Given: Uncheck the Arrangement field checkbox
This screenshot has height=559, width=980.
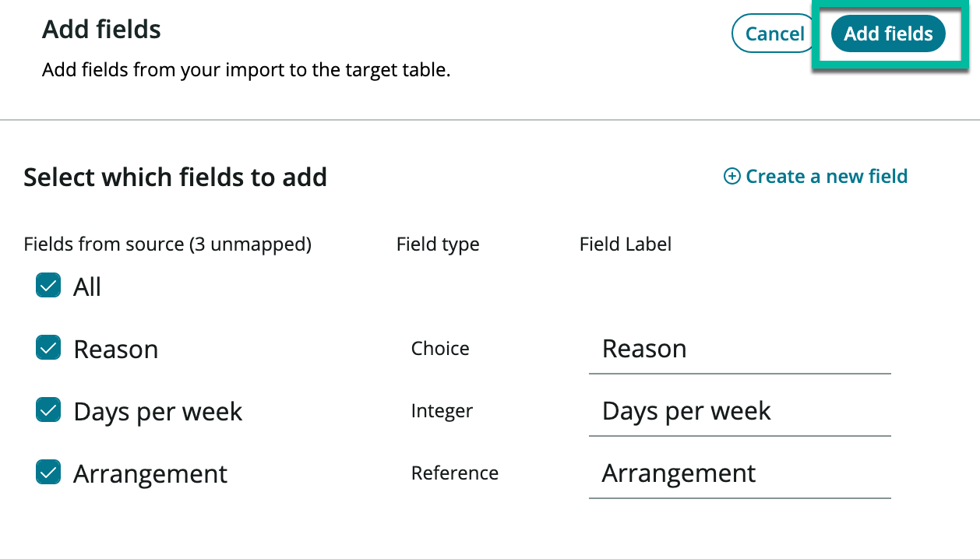Looking at the screenshot, I should point(48,473).
